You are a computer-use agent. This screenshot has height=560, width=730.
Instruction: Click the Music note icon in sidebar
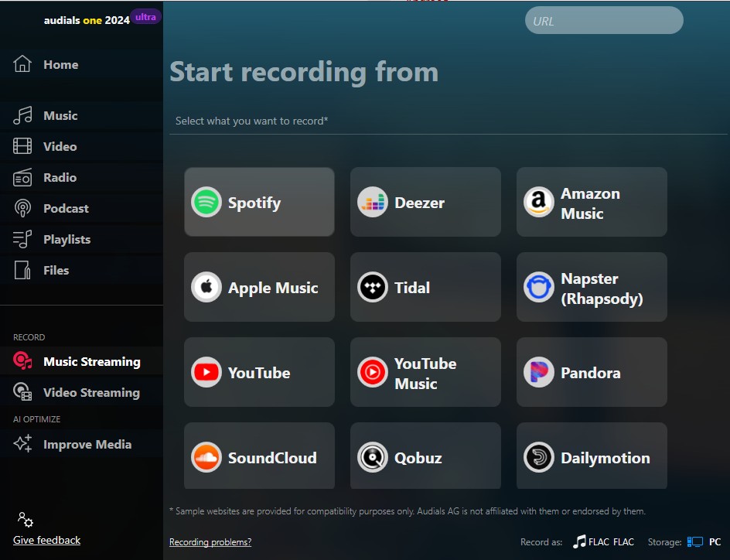(22, 115)
